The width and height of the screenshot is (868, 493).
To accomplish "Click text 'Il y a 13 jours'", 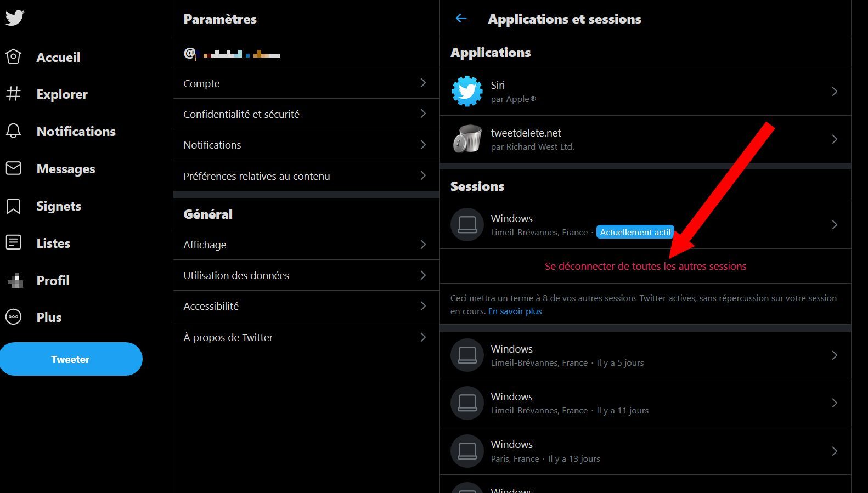I will 574,458.
